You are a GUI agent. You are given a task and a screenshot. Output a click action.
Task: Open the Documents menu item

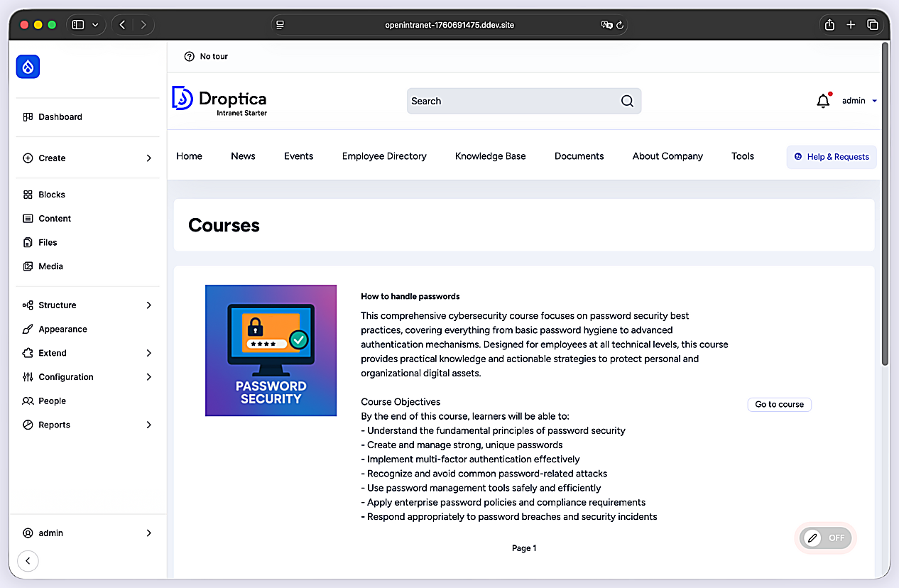click(579, 156)
